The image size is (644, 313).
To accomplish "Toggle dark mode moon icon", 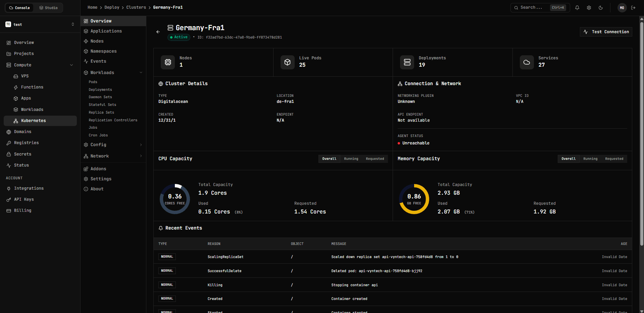I will [x=601, y=8].
